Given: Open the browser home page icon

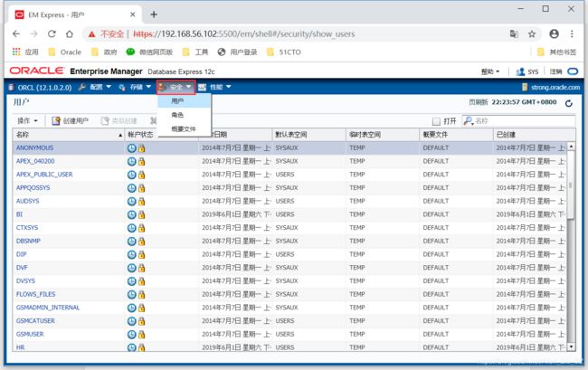Looking at the screenshot, I should [70, 34].
